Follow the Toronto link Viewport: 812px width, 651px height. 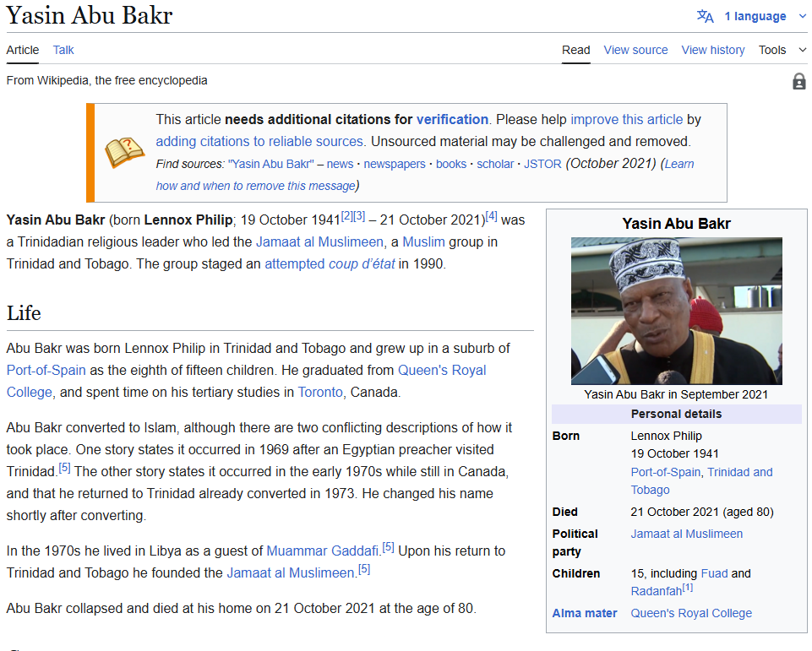[320, 393]
